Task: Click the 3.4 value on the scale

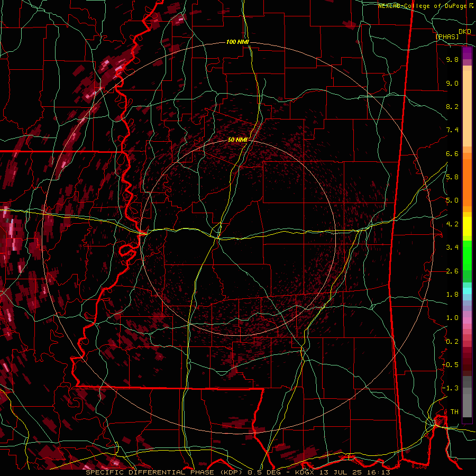Action: pyautogui.click(x=452, y=248)
